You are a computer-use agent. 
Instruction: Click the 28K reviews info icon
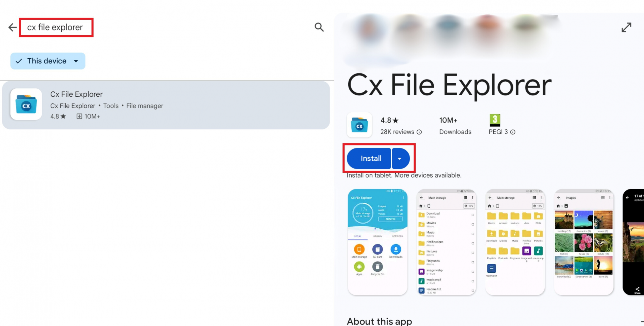pos(419,132)
